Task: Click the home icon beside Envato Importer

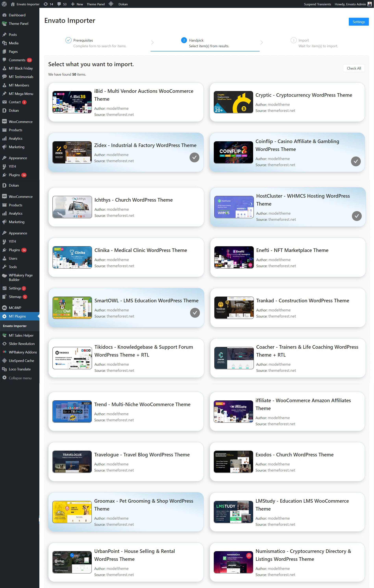Action: coord(13,4)
